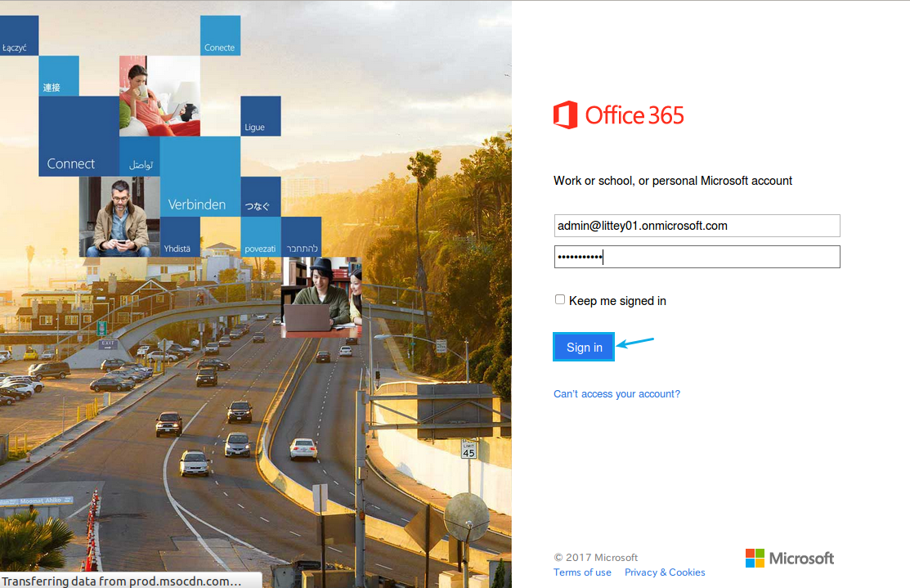This screenshot has width=910, height=588.
Task: Click the Yhdistä tile
Action: click(180, 237)
